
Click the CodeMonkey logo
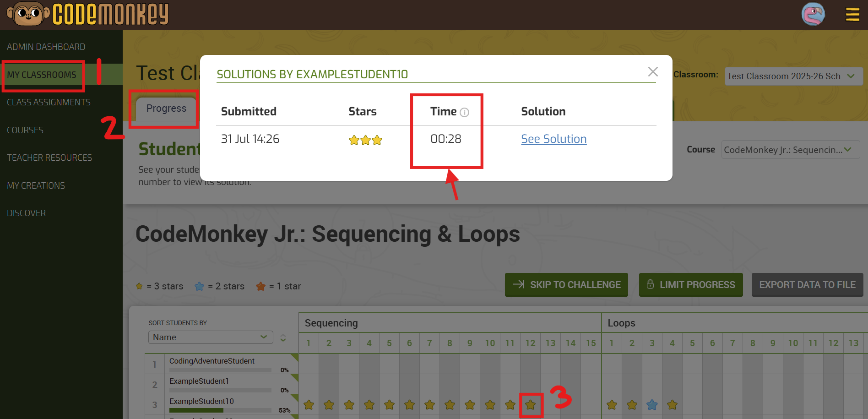pos(88,14)
